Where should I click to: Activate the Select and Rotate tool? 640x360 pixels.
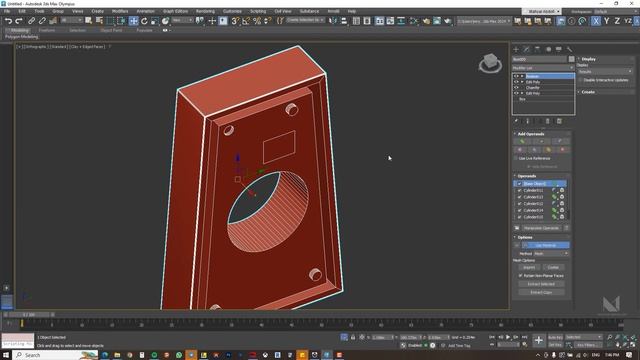(144, 21)
